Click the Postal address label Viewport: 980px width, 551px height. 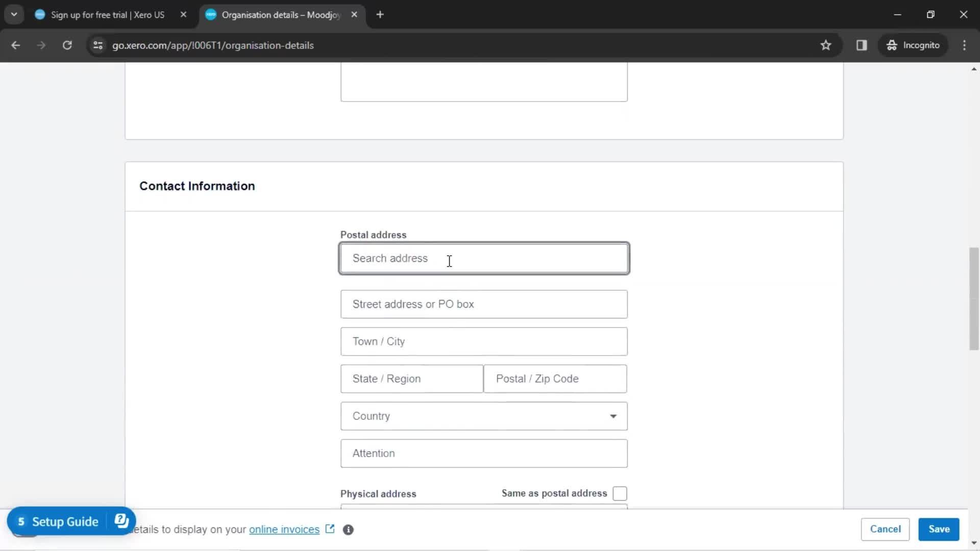(x=373, y=235)
